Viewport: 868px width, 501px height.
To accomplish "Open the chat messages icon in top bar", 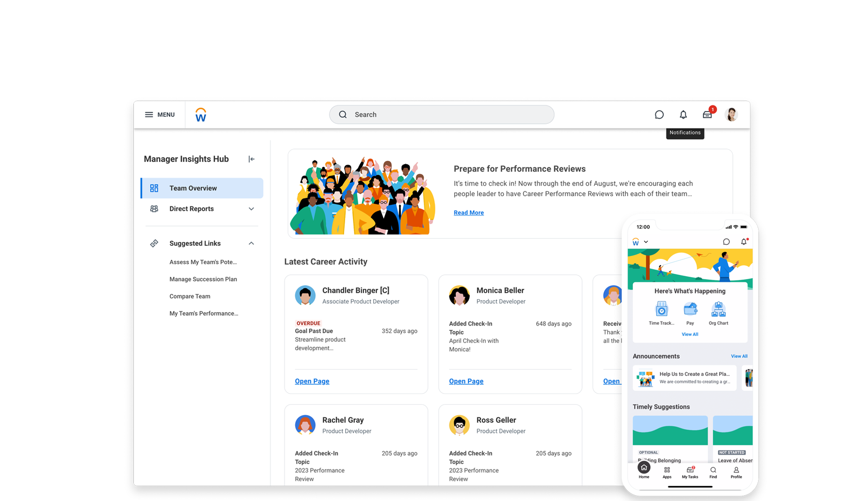I will (659, 115).
